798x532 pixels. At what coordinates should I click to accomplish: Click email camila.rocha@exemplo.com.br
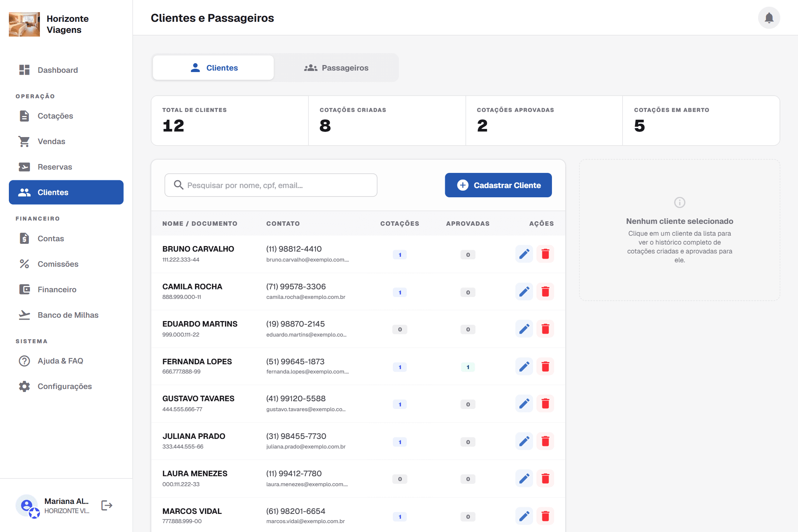pos(306,297)
